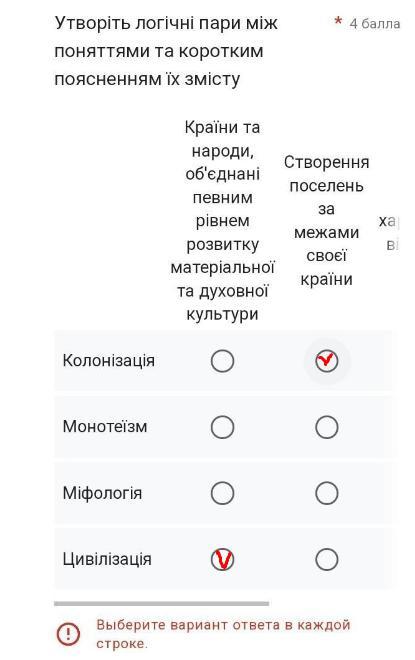Click the horizontal grid scrollbar
415x660 pixels.
pyautogui.click(x=162, y=604)
